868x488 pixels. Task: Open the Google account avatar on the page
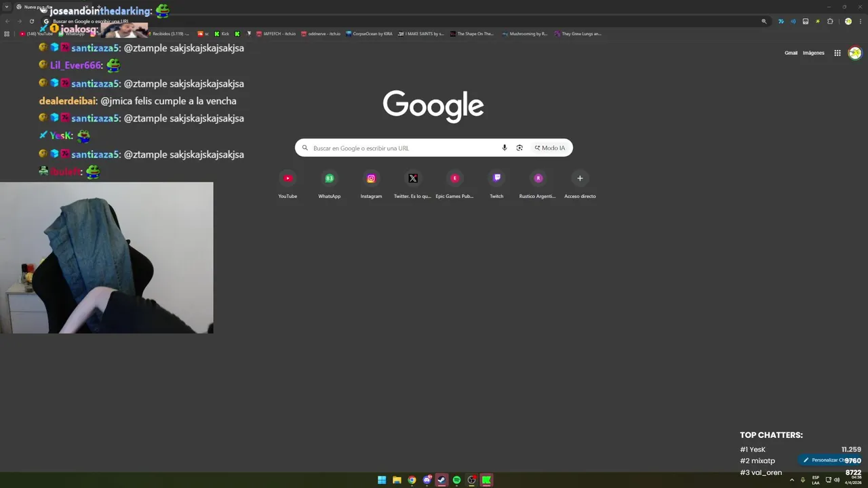tap(855, 53)
